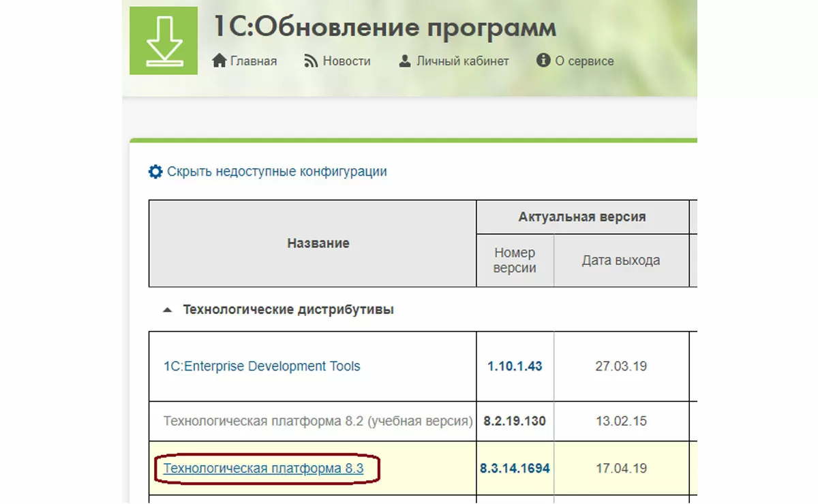This screenshot has width=818, height=504.
Task: Click the Технологические дистрибутивы group label
Action: pos(288,310)
